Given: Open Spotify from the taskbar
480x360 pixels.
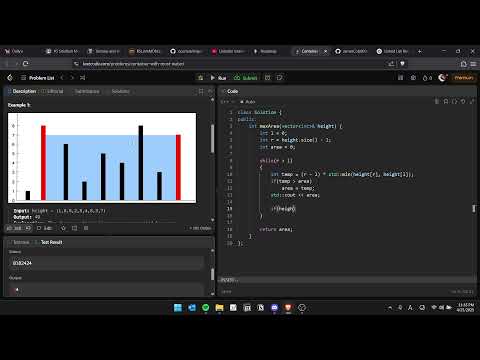Looking at the screenshot, I should pos(206,308).
